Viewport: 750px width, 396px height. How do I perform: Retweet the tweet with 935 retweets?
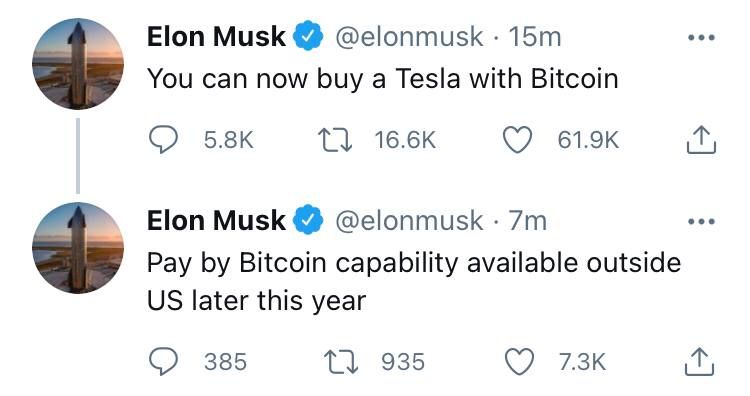point(341,362)
